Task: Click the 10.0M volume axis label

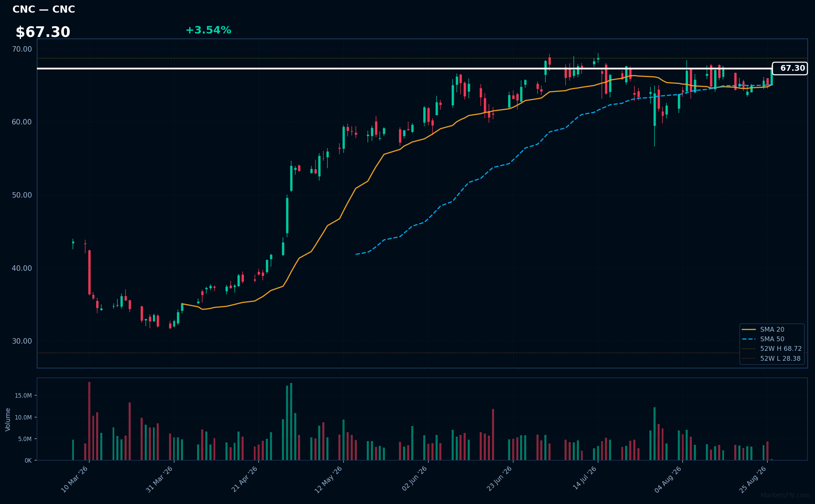Action: (23, 417)
